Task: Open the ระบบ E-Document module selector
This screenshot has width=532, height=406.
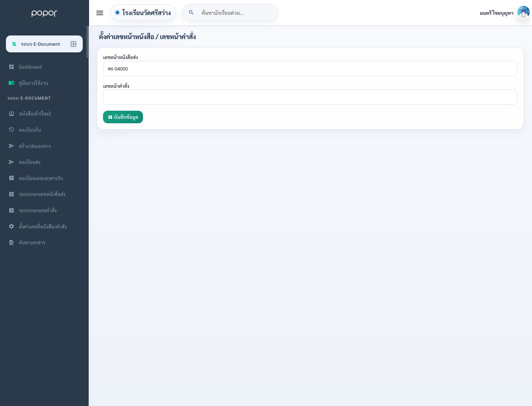Action: click(x=44, y=44)
